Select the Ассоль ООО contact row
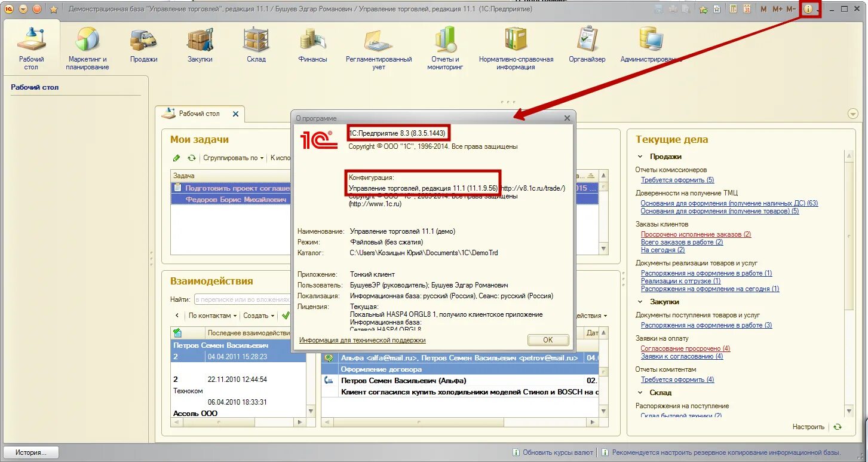868x462 pixels. [x=238, y=413]
